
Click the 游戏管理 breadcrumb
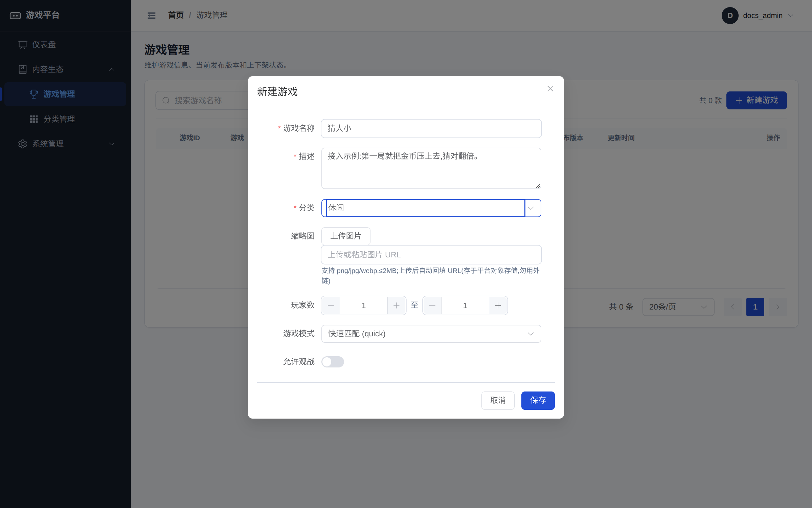click(x=212, y=15)
